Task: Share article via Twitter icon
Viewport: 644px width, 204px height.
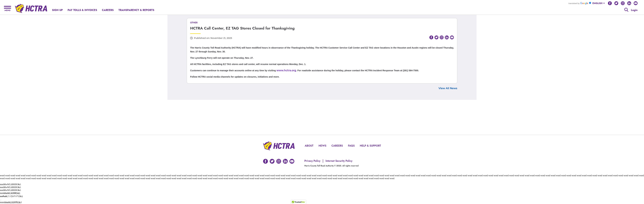Action: tap(436, 38)
